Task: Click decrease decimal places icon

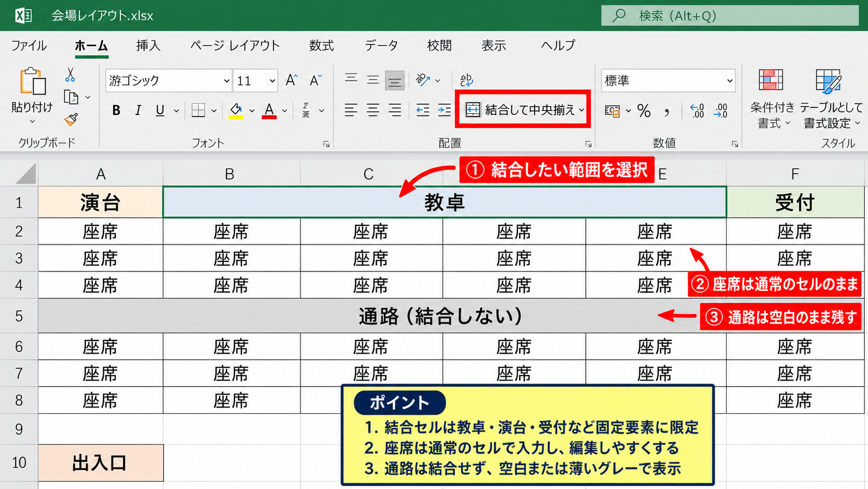Action: [721, 111]
